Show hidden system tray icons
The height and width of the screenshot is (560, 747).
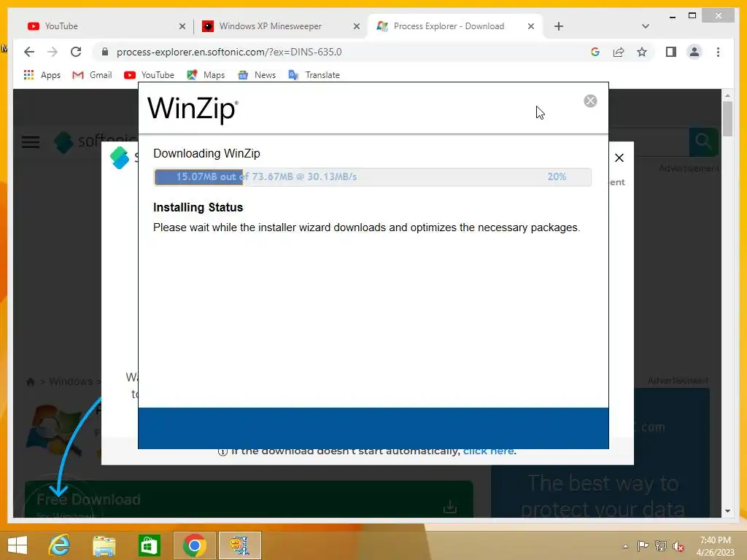tap(625, 545)
